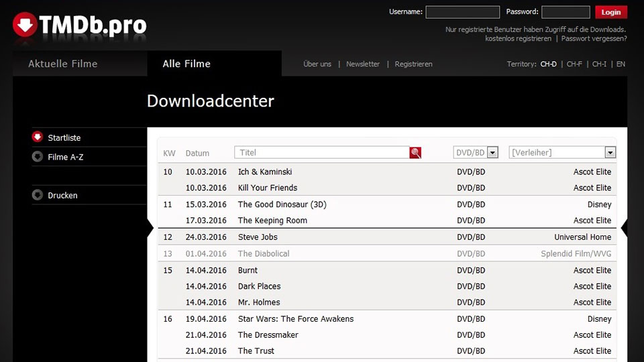Select the Startliste red arrow icon
The image size is (644, 362).
[37, 137]
